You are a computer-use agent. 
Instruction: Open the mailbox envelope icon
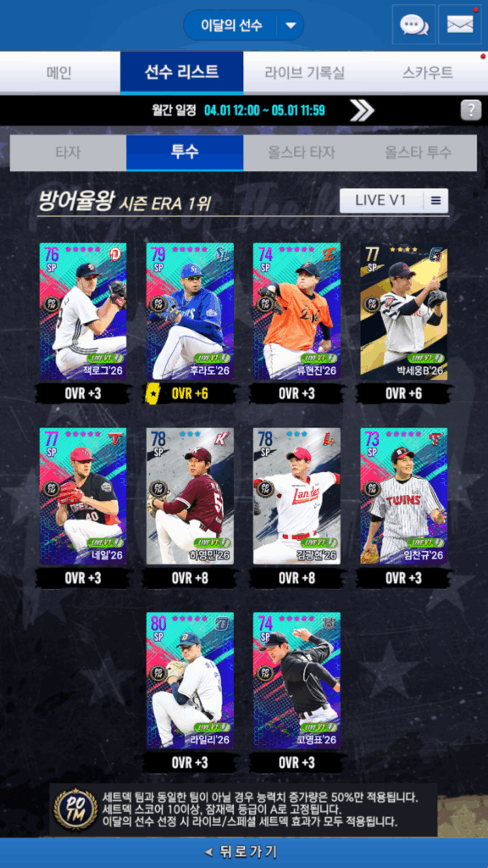tap(460, 25)
